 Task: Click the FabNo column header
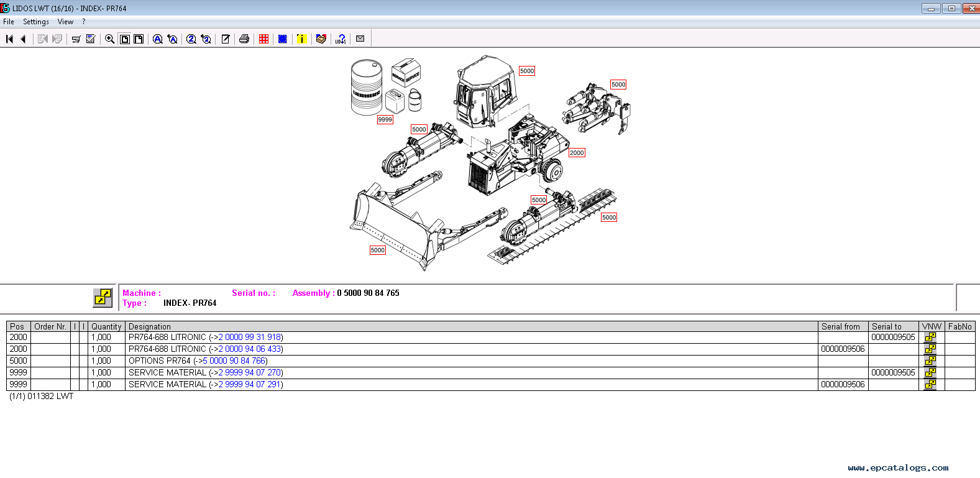[959, 326]
